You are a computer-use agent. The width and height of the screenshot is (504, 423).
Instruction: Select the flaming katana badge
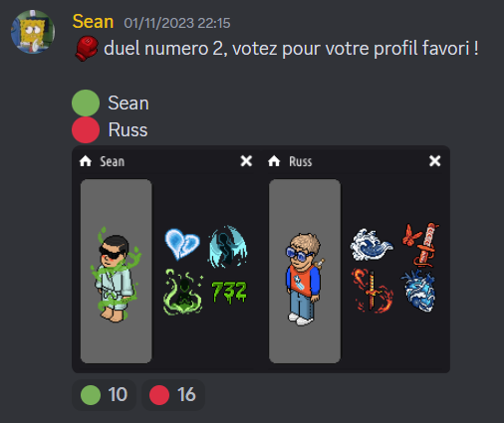click(x=372, y=291)
